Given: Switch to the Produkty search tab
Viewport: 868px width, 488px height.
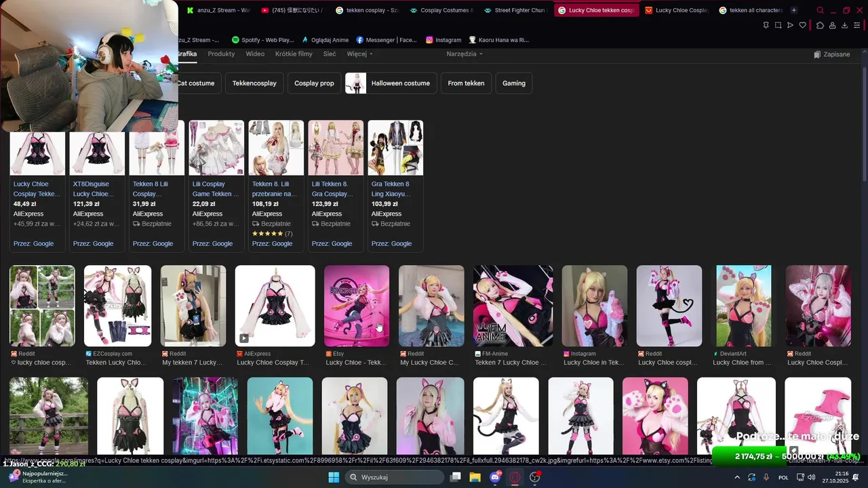Looking at the screenshot, I should [x=221, y=54].
